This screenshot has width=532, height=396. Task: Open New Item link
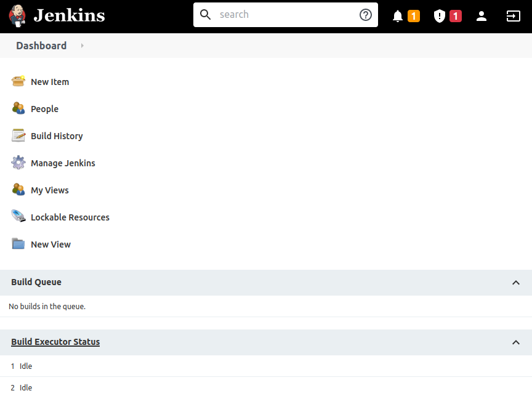tap(50, 82)
